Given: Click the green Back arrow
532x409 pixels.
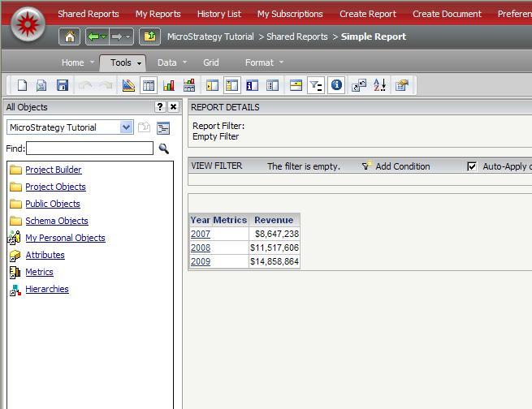Looking at the screenshot, I should coord(93,37).
